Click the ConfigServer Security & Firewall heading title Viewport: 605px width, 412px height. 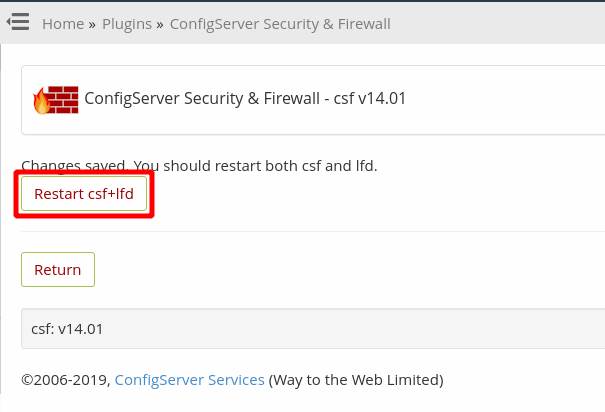tap(206, 99)
